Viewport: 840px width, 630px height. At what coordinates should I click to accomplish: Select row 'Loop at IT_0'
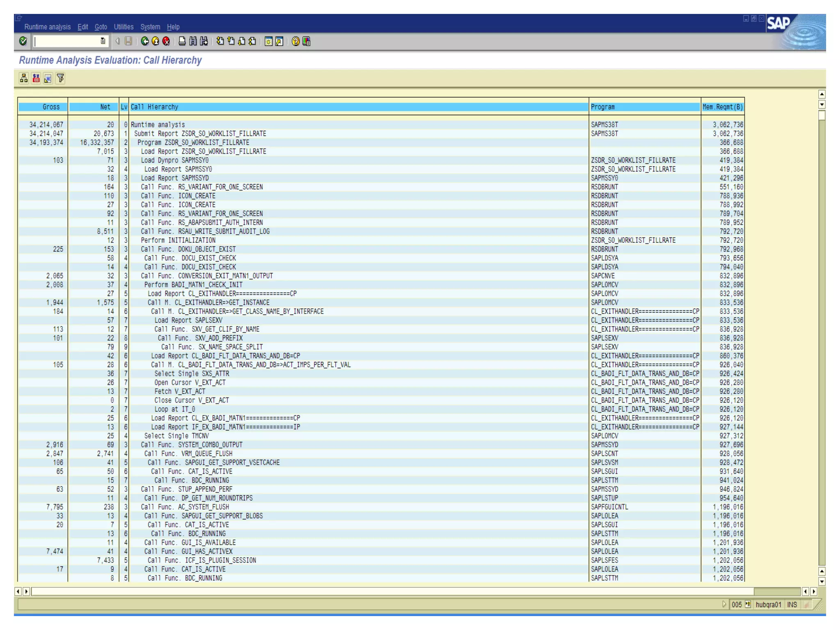coord(381,409)
